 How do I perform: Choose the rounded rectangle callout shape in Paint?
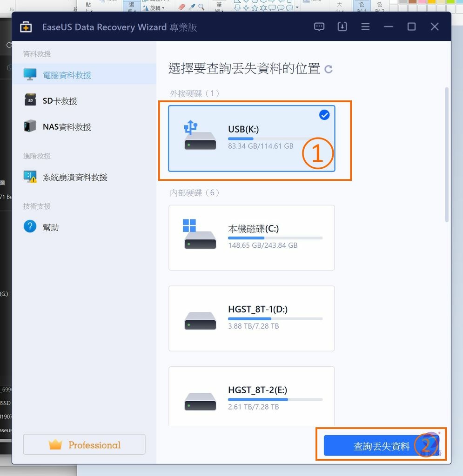pyautogui.click(x=272, y=7)
